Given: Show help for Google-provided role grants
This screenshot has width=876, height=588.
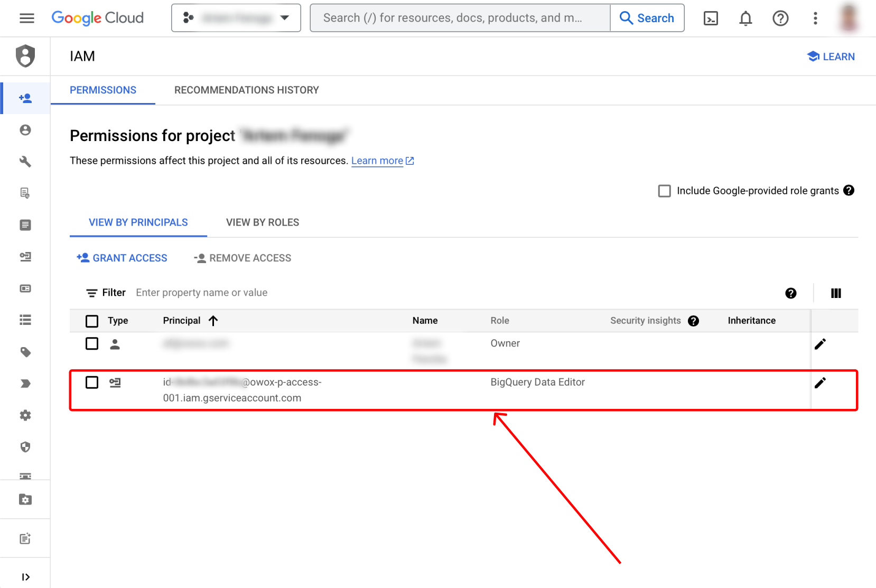Looking at the screenshot, I should point(849,190).
